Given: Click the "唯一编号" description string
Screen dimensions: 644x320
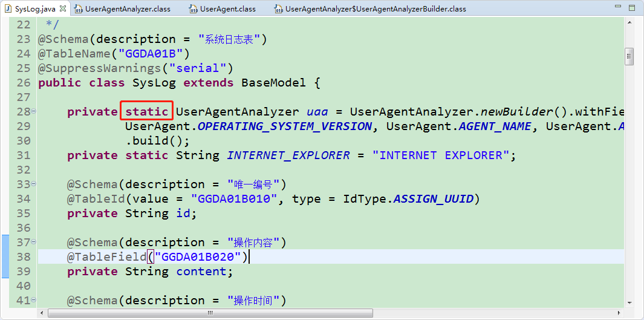Looking at the screenshot, I should tap(254, 184).
